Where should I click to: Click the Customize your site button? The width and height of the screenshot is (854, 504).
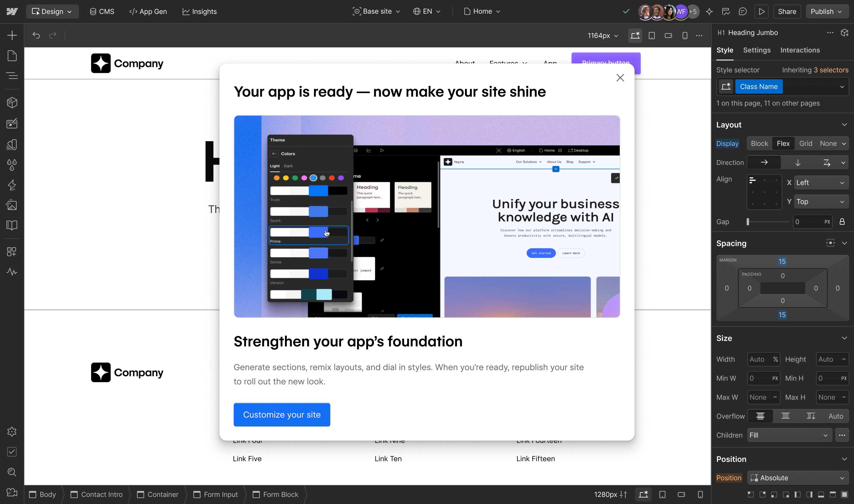click(x=282, y=415)
